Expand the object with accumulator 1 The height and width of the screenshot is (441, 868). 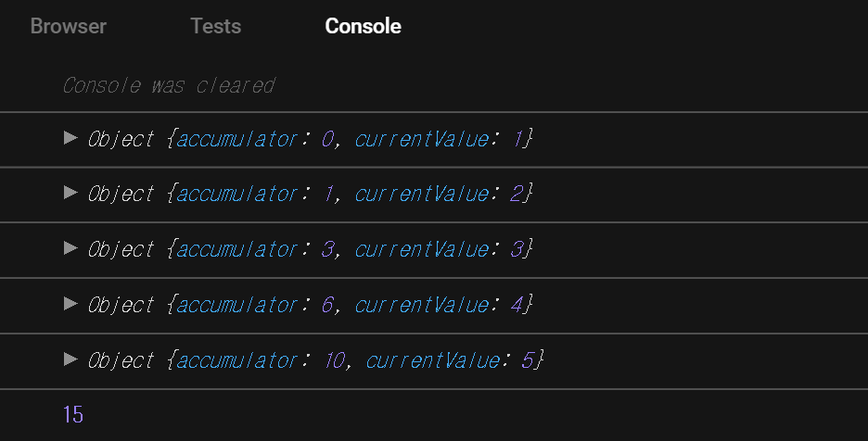point(70,193)
